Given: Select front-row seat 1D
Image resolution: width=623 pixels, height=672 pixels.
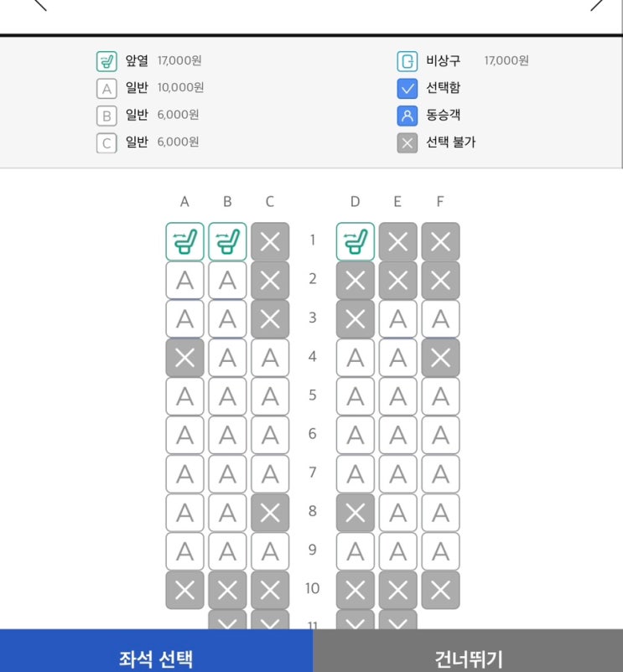Looking at the screenshot, I should pyautogui.click(x=356, y=241).
